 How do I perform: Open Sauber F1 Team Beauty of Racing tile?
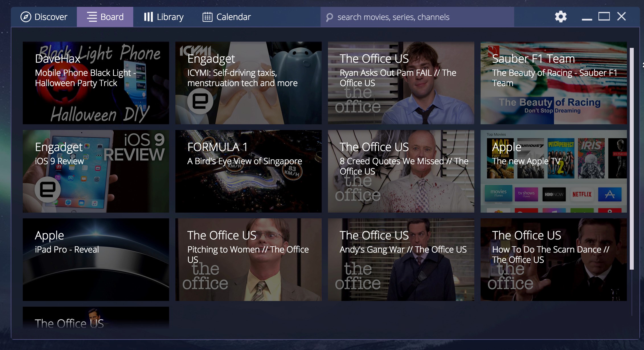[x=553, y=83]
